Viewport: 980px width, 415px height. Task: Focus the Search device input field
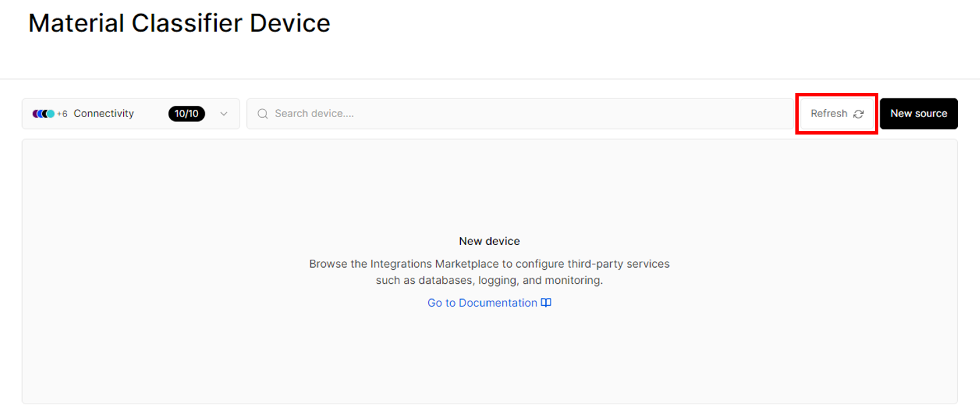520,114
